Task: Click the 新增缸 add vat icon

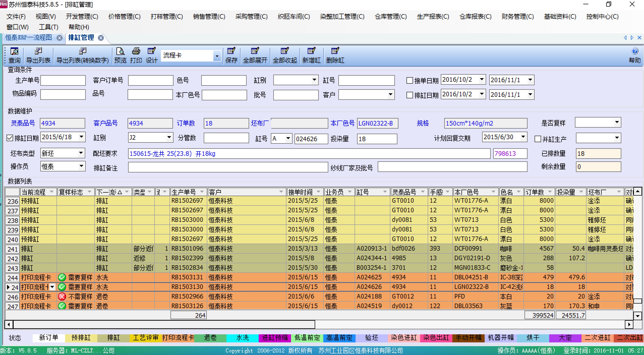Action: tap(311, 55)
